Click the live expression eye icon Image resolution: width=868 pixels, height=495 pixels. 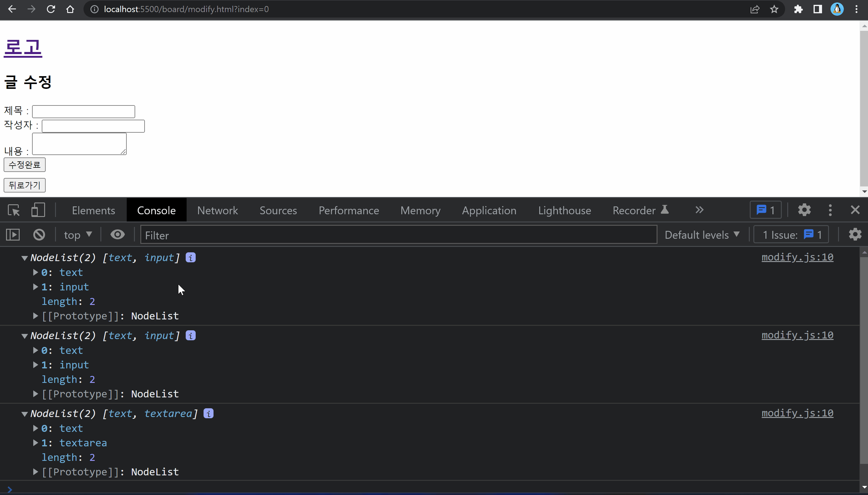117,235
